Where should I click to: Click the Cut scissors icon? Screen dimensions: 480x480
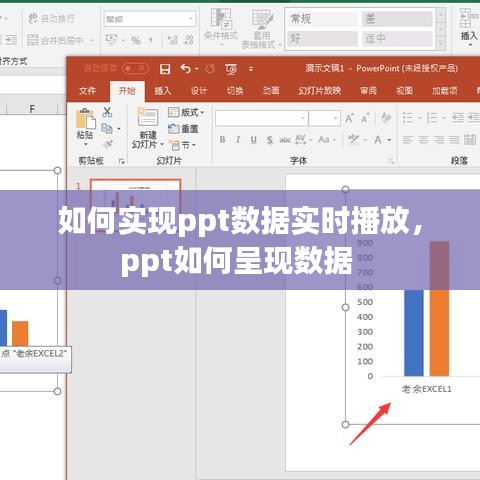click(107, 112)
